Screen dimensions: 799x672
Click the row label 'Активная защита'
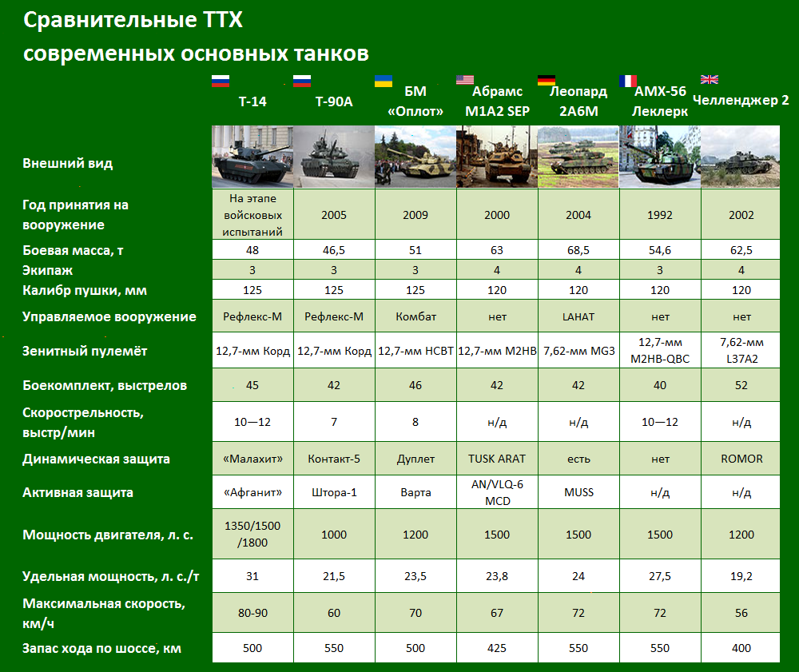78,493
